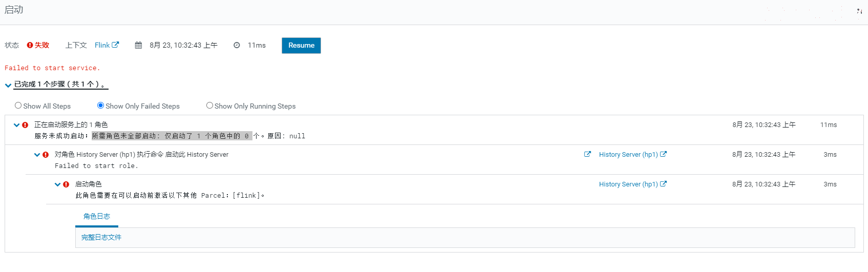Click the Resume button
The height and width of the screenshot is (272, 868).
click(x=301, y=45)
